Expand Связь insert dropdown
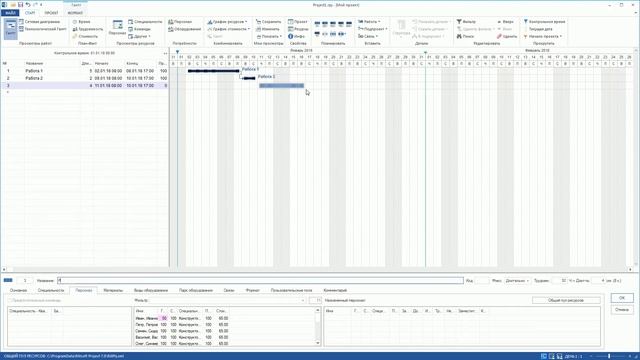Screen dimensions: 640x360 pyautogui.click(x=368, y=36)
